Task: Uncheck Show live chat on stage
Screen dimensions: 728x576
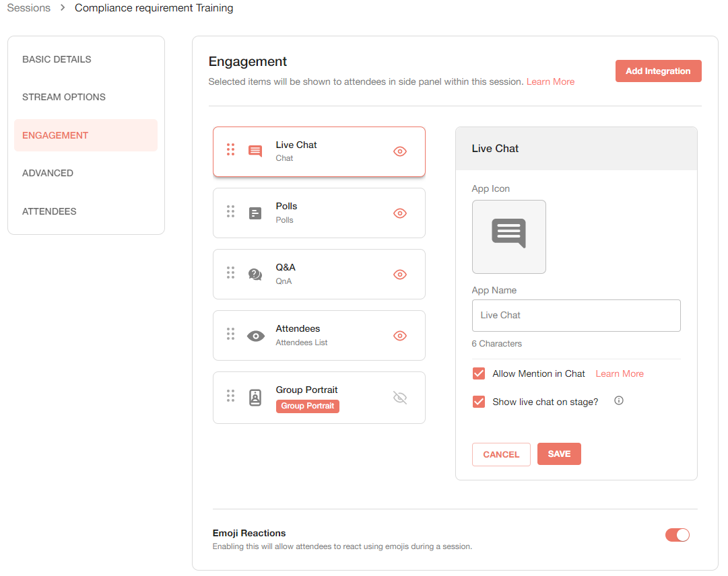Action: pos(479,402)
